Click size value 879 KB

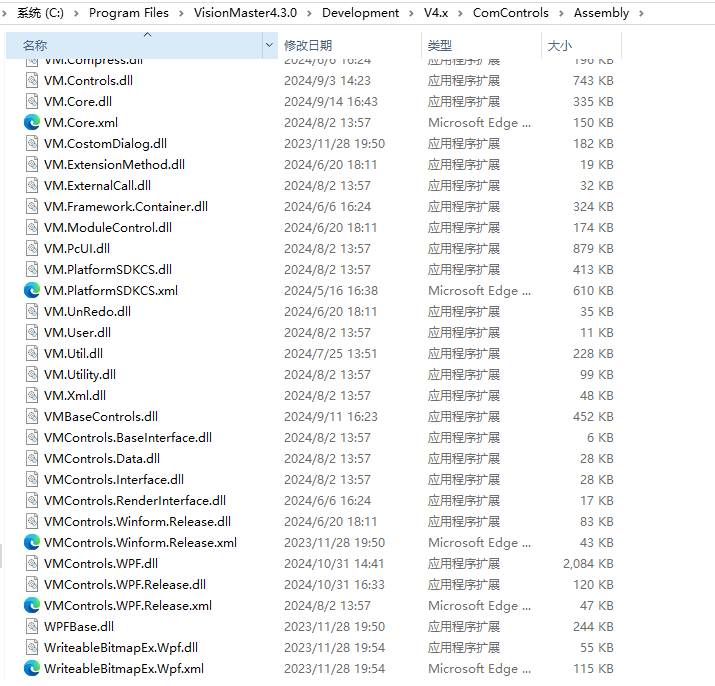[593, 249]
